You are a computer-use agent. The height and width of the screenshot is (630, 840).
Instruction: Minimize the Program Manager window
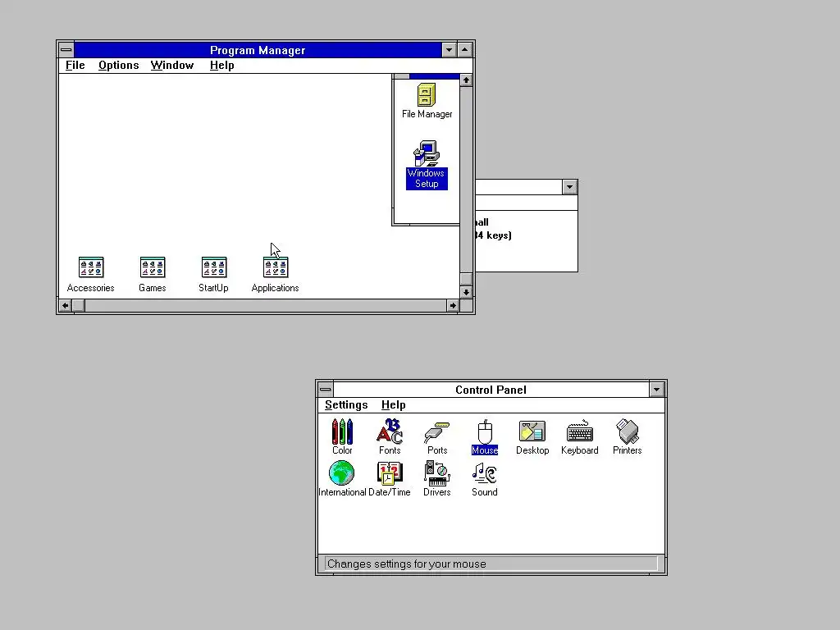[x=449, y=50]
